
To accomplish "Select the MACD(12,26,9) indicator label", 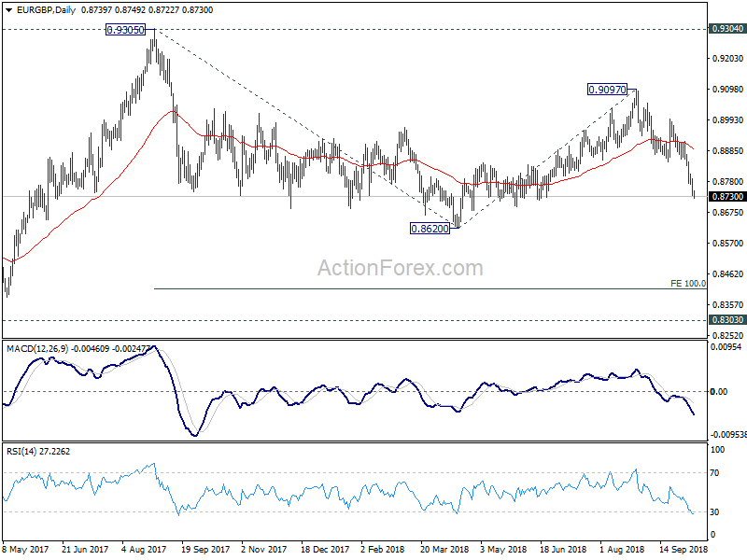I will [x=38, y=349].
